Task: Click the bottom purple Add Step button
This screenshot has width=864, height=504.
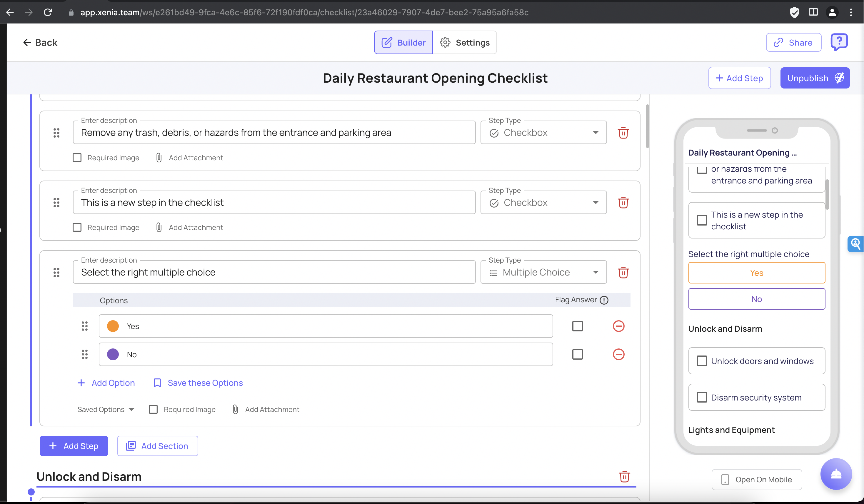Action: (x=74, y=446)
